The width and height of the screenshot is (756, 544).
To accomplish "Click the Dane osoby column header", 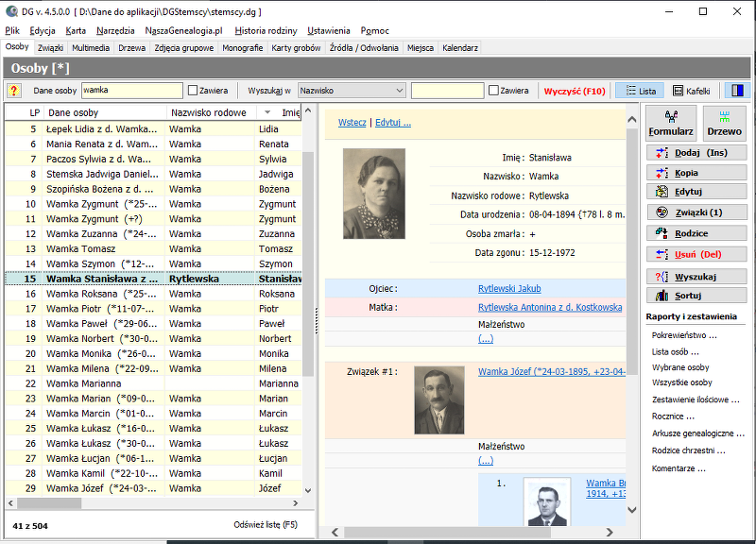I will (106, 112).
